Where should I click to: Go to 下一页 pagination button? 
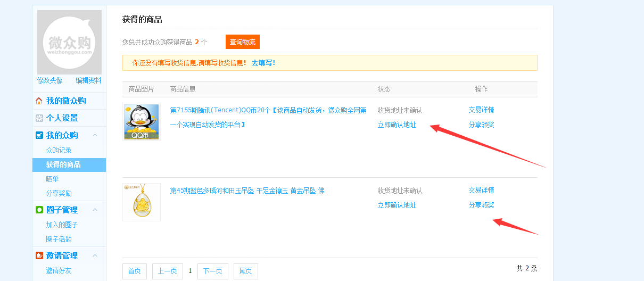pyautogui.click(x=213, y=271)
